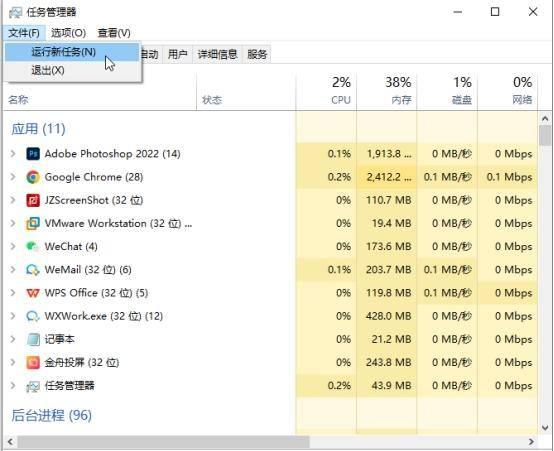554x451 pixels.
Task: Expand the WXWork.exe process group
Action: 13,316
